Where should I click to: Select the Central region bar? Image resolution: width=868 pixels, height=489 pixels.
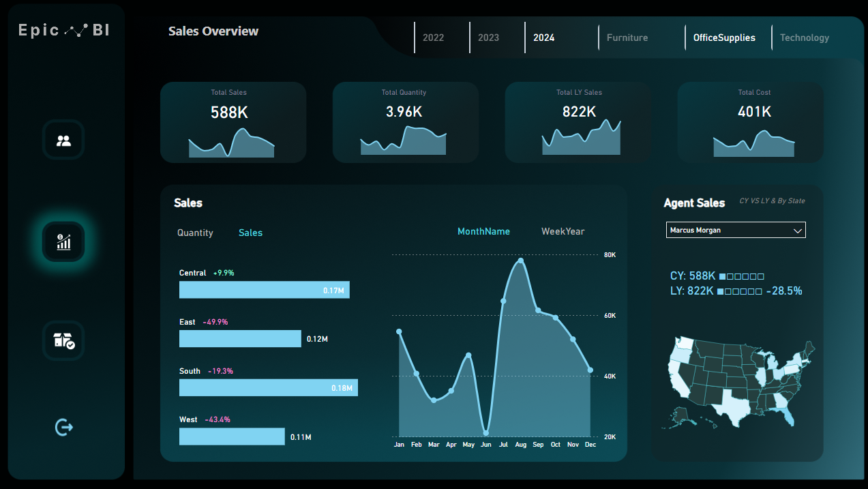pos(265,290)
